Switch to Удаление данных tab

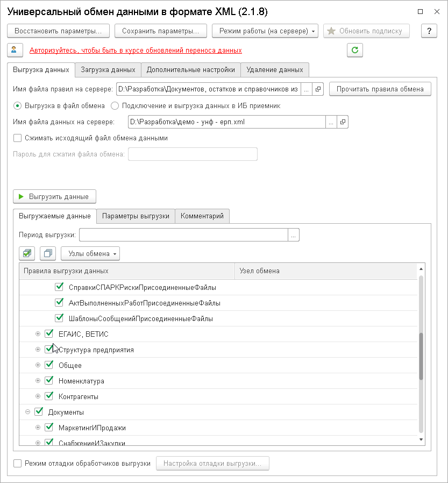click(x=275, y=70)
